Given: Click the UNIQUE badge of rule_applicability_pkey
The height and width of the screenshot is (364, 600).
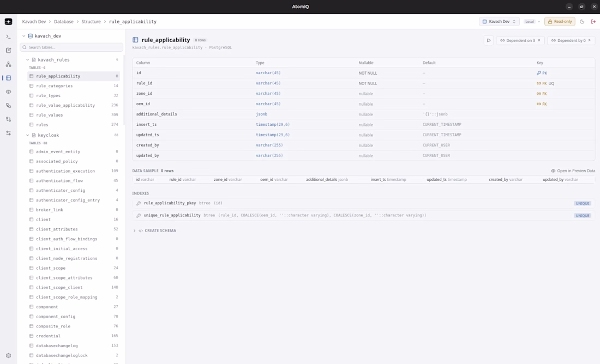Looking at the screenshot, I should (583, 203).
